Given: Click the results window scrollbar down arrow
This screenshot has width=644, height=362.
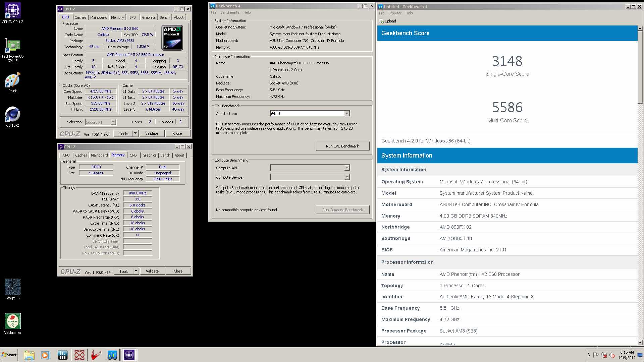Looking at the screenshot, I should 640,343.
